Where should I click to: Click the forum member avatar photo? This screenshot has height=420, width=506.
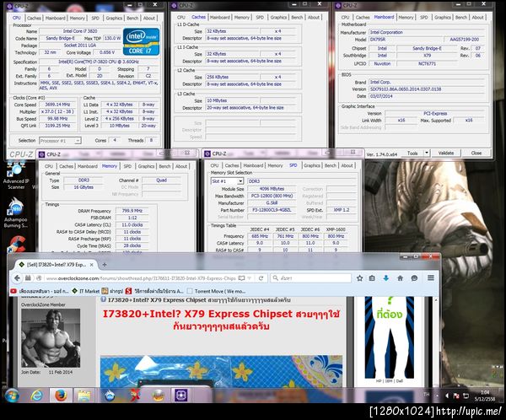(51, 338)
